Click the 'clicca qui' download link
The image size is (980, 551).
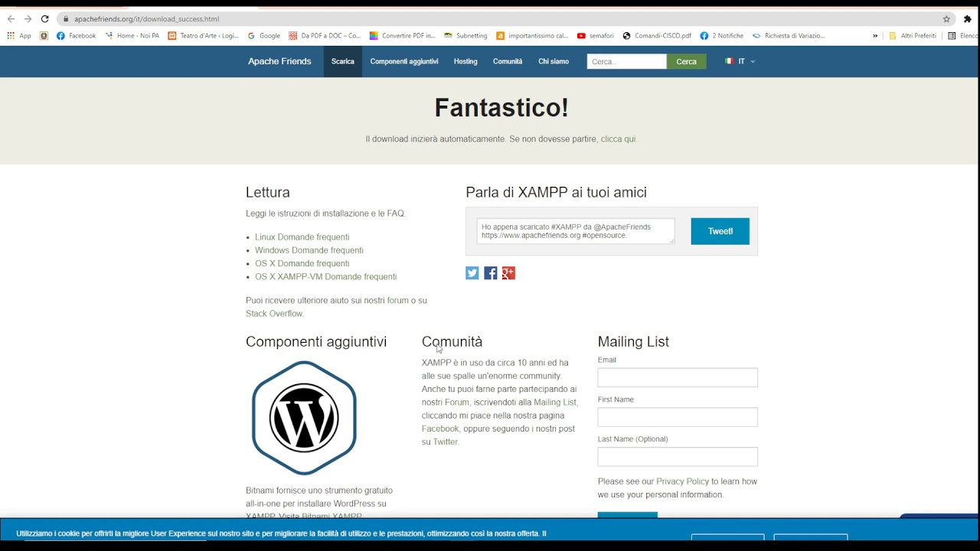coord(619,139)
